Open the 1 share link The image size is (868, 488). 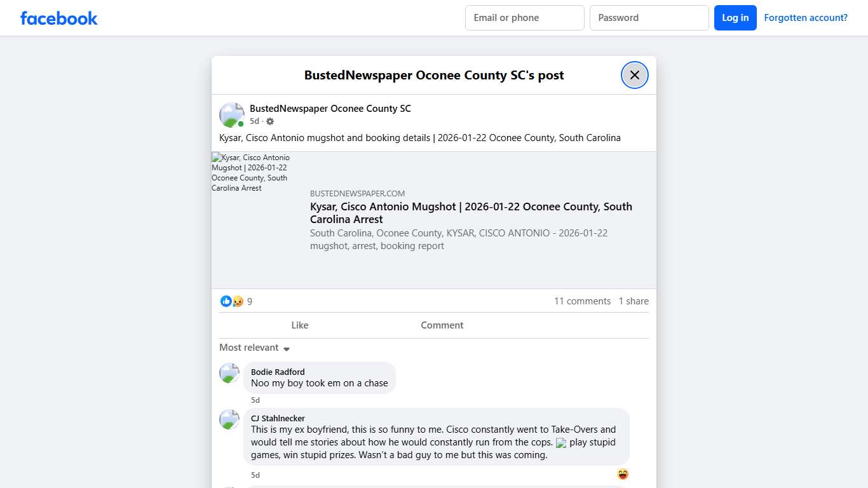tap(633, 301)
